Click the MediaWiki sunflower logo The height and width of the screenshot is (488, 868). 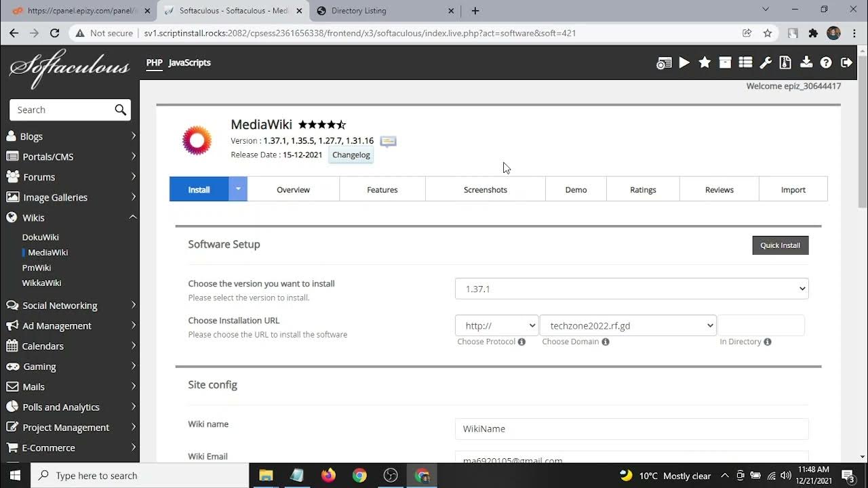click(x=197, y=140)
